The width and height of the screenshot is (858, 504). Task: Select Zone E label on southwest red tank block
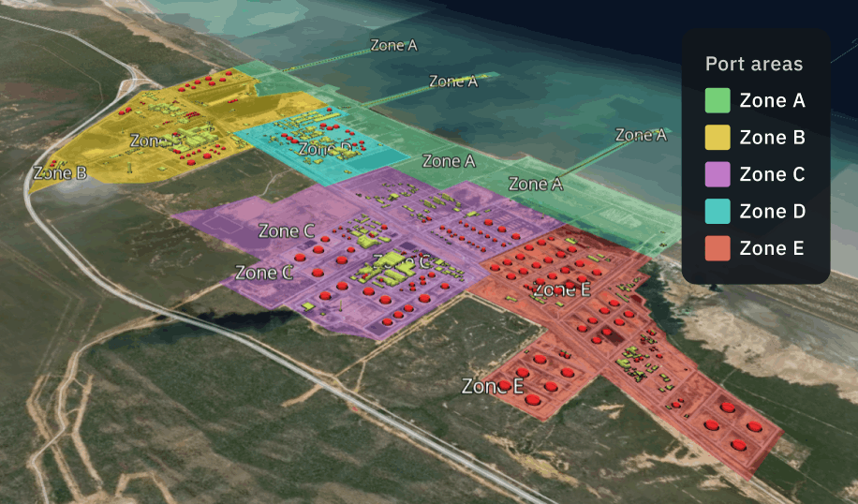(493, 386)
